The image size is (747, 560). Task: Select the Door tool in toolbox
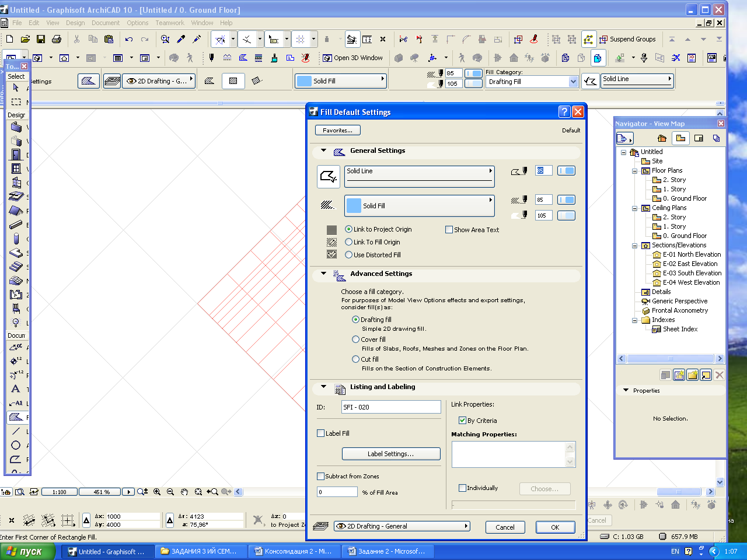pyautogui.click(x=16, y=155)
